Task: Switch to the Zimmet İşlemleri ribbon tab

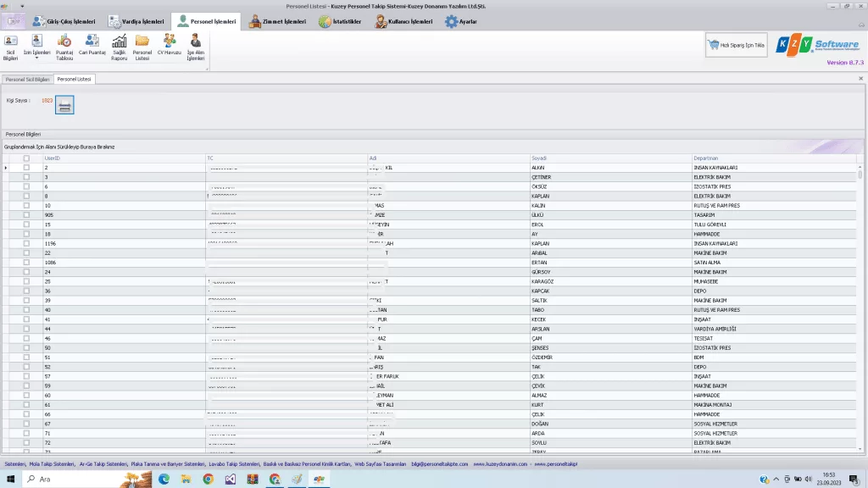Action: 277,22
